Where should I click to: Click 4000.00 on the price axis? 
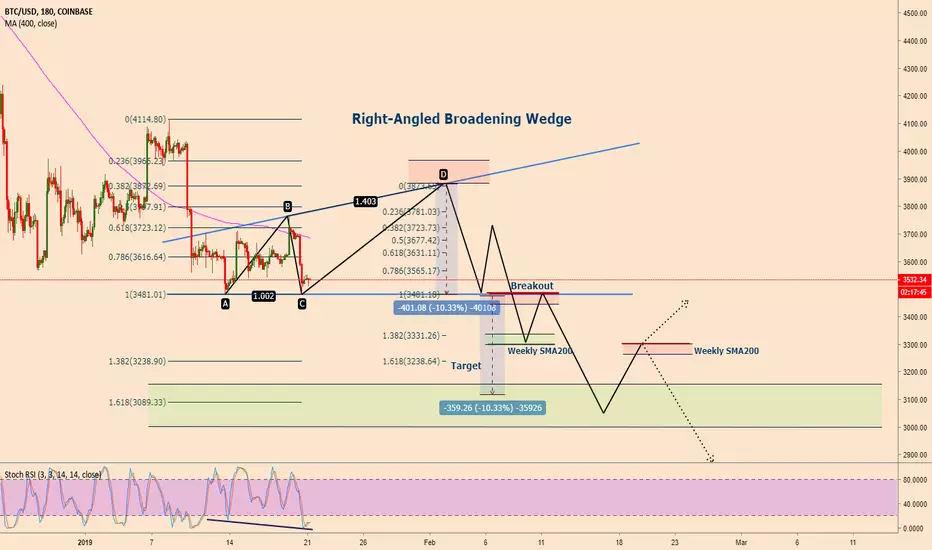click(x=915, y=152)
